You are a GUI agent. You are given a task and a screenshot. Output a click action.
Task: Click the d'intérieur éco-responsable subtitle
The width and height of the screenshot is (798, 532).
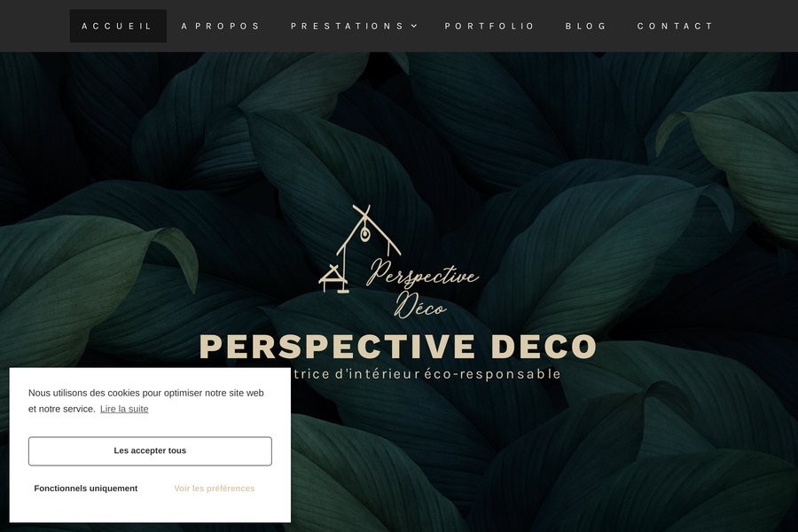(448, 374)
